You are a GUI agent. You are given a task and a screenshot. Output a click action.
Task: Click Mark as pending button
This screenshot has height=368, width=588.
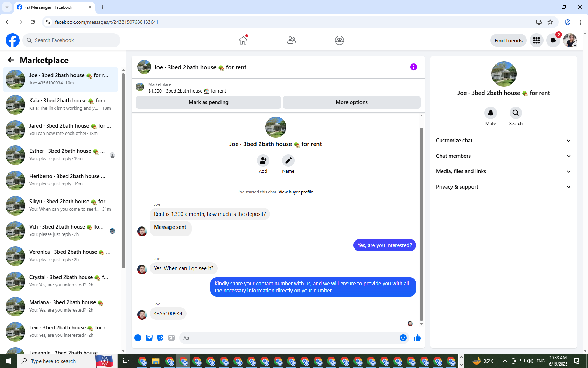pyautogui.click(x=209, y=102)
